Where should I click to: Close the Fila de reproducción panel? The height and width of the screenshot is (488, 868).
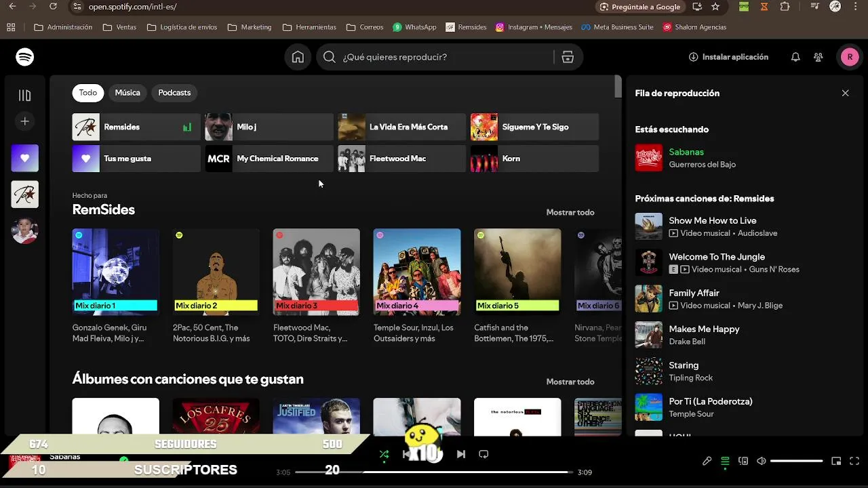pyautogui.click(x=845, y=93)
